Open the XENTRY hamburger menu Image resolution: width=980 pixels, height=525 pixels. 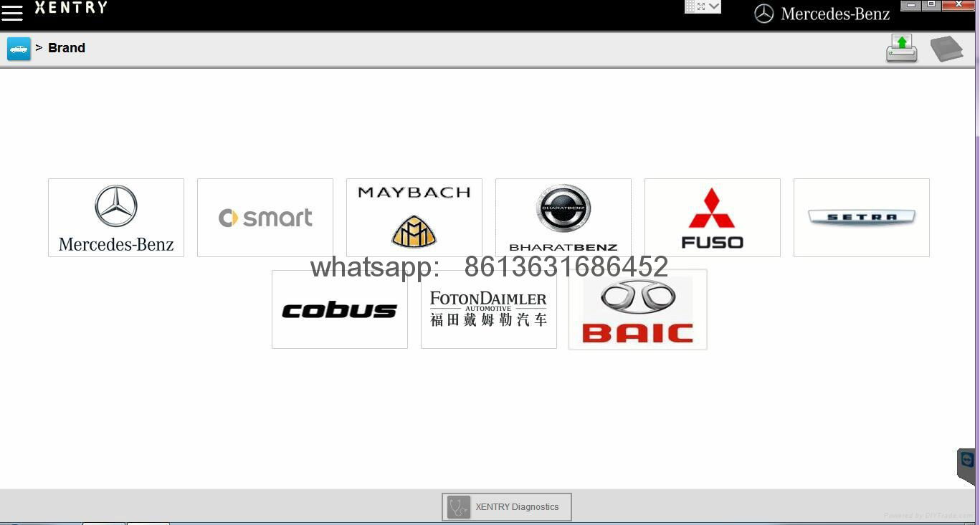point(12,12)
